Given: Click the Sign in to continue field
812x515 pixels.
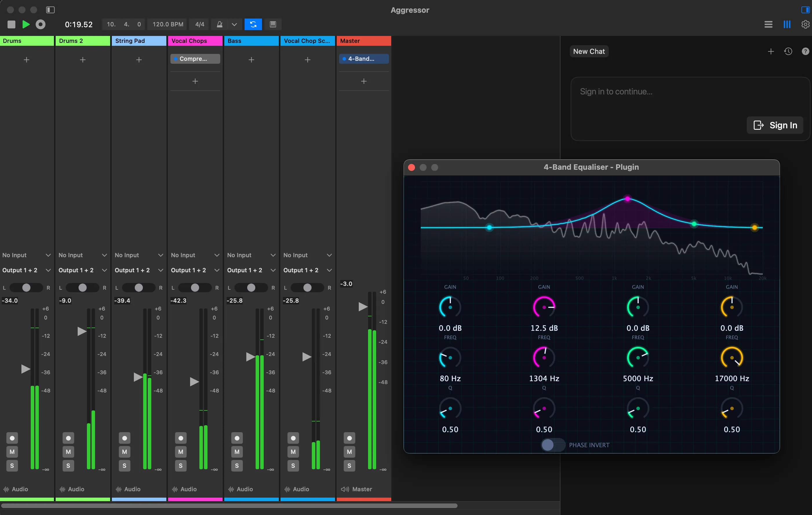Looking at the screenshot, I should pyautogui.click(x=690, y=109).
